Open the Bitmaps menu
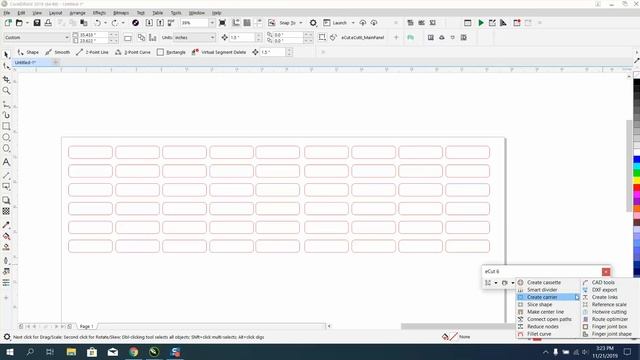 [121, 13]
